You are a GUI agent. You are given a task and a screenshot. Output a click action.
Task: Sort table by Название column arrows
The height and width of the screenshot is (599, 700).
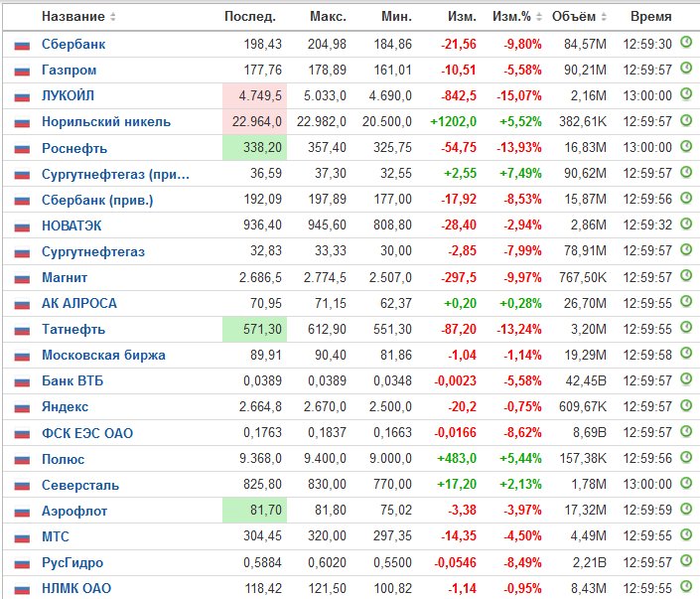113,17
